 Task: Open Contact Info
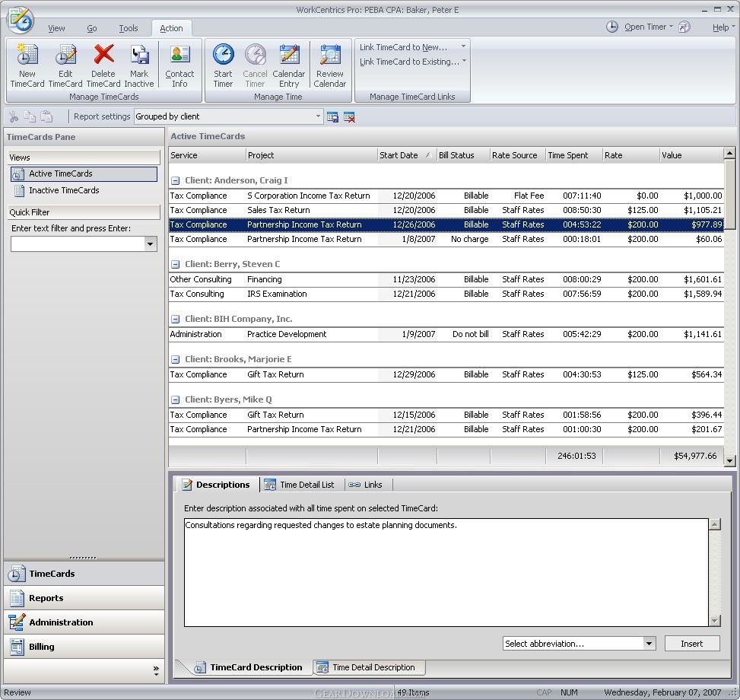point(179,65)
